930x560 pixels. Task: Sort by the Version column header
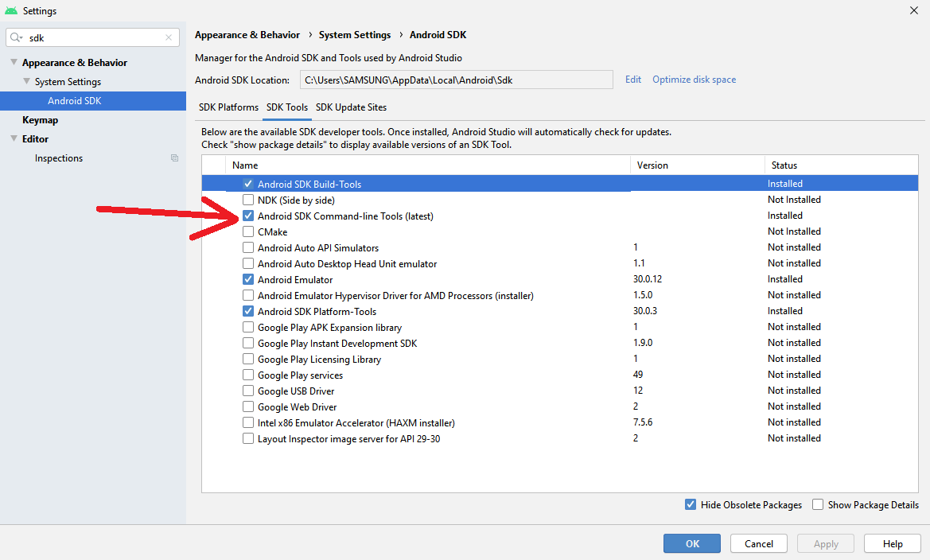[698, 165]
